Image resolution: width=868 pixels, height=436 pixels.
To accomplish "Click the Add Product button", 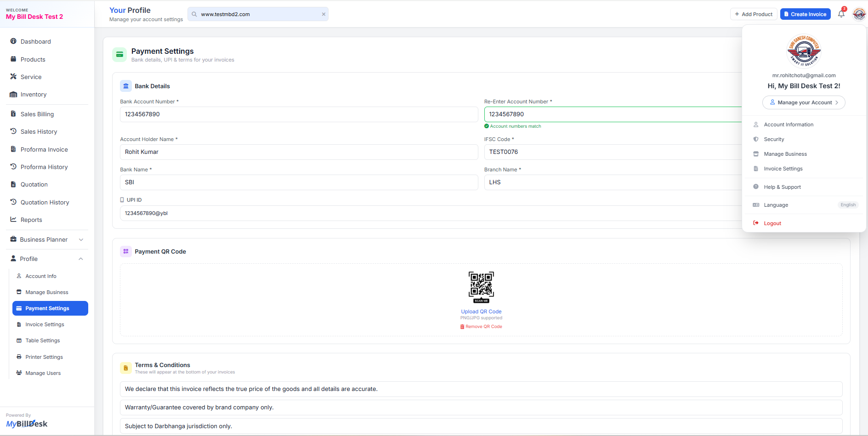I will (754, 14).
